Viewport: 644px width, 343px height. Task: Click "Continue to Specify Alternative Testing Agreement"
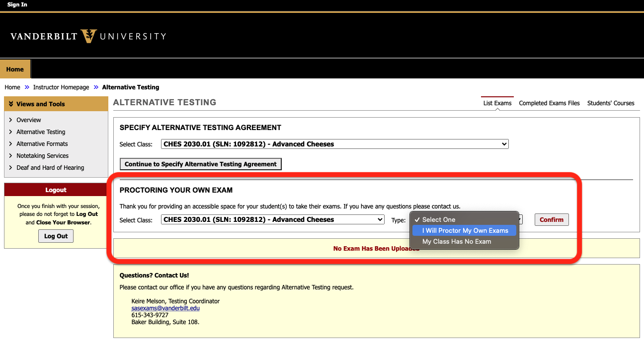click(200, 164)
